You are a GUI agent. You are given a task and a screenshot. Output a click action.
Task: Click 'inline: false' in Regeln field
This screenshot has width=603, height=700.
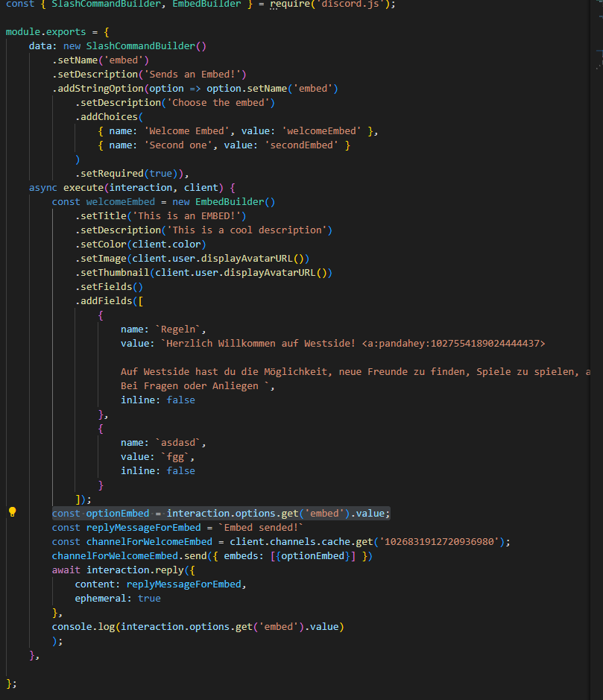click(x=157, y=400)
